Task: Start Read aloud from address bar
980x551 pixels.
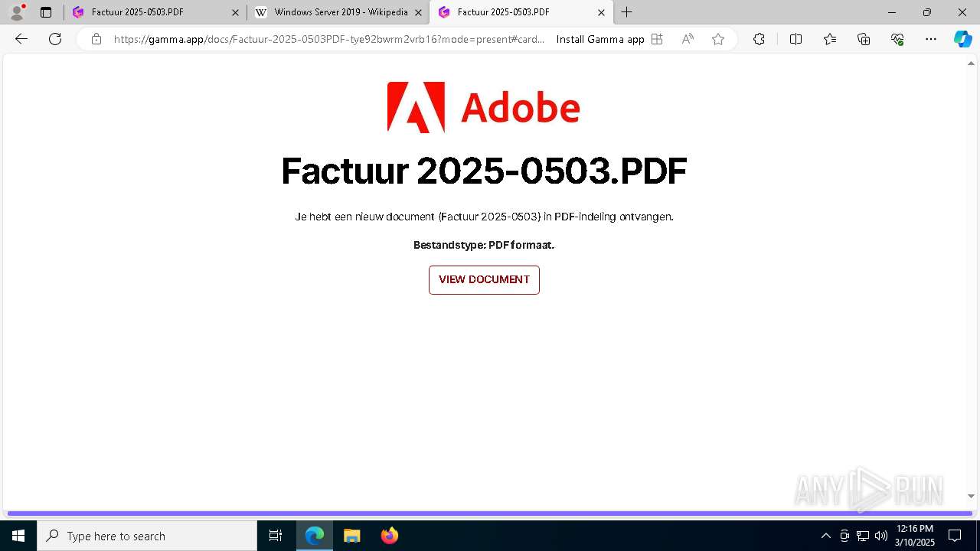Action: click(x=688, y=39)
